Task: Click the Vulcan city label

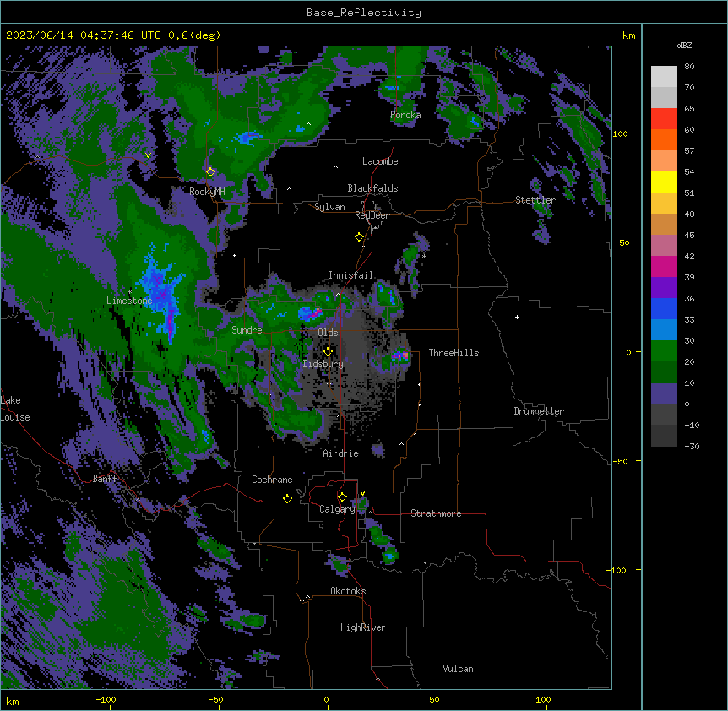Action: pyautogui.click(x=459, y=669)
